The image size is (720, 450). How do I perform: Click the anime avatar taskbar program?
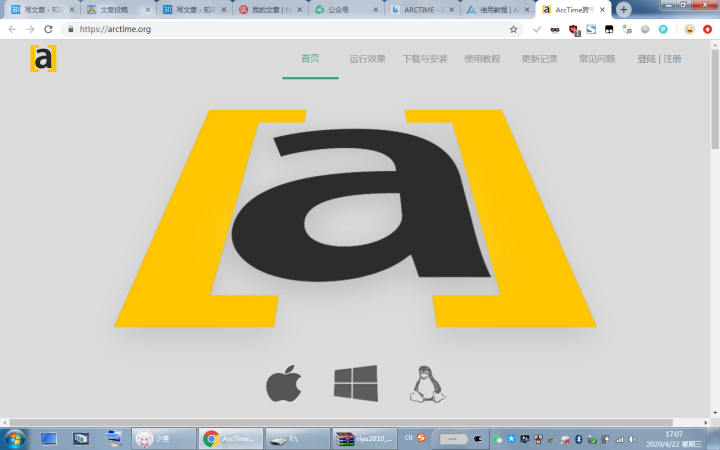click(x=164, y=439)
